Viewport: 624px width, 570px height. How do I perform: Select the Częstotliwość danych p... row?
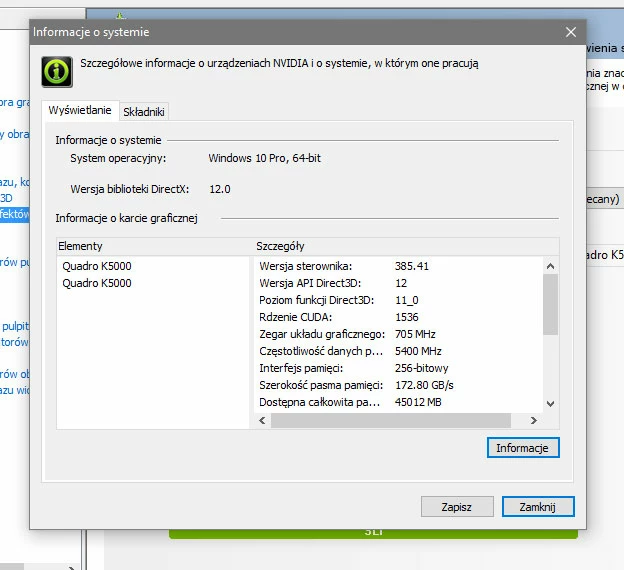pyautogui.click(x=398, y=351)
